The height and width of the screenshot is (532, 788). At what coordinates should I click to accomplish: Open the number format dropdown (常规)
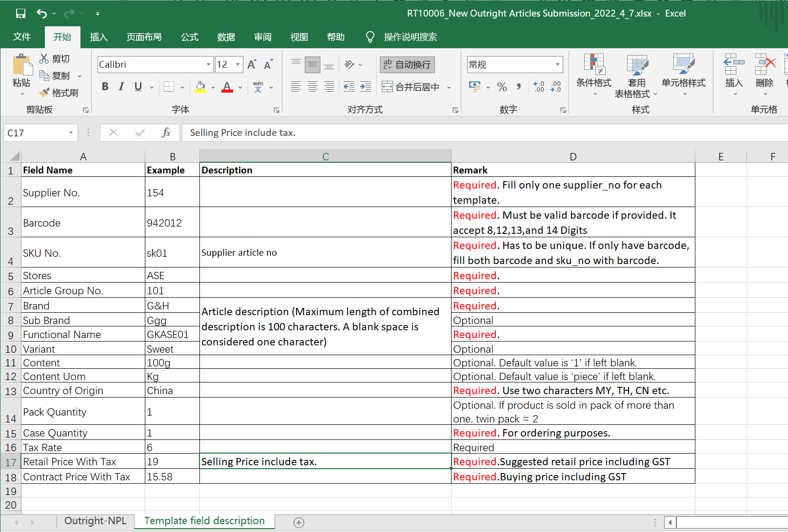(557, 65)
